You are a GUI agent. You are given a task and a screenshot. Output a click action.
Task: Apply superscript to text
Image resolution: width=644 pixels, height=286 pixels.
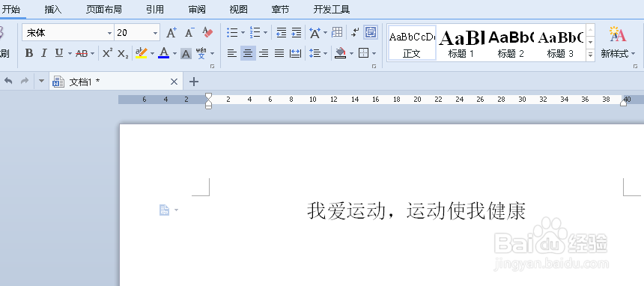[x=107, y=53]
